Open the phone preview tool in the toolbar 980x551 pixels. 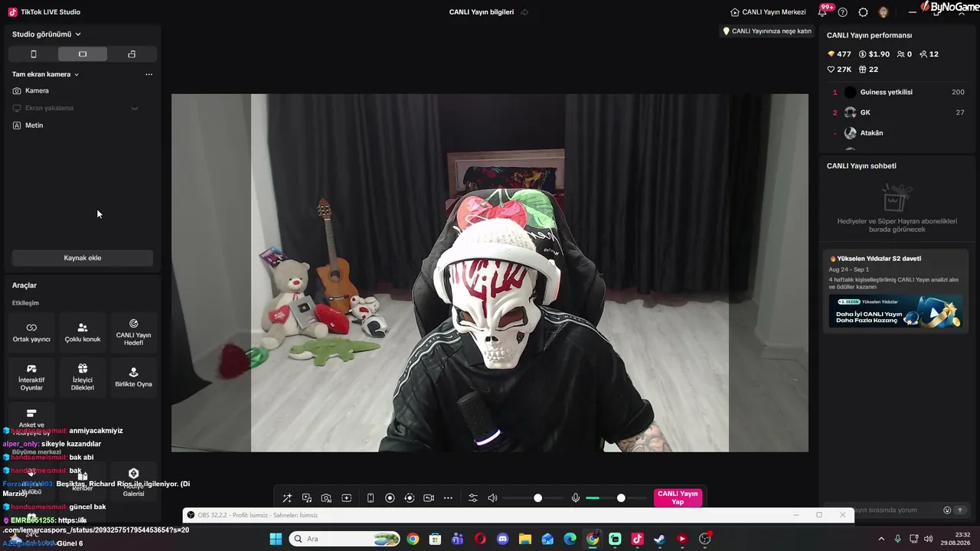(x=371, y=498)
